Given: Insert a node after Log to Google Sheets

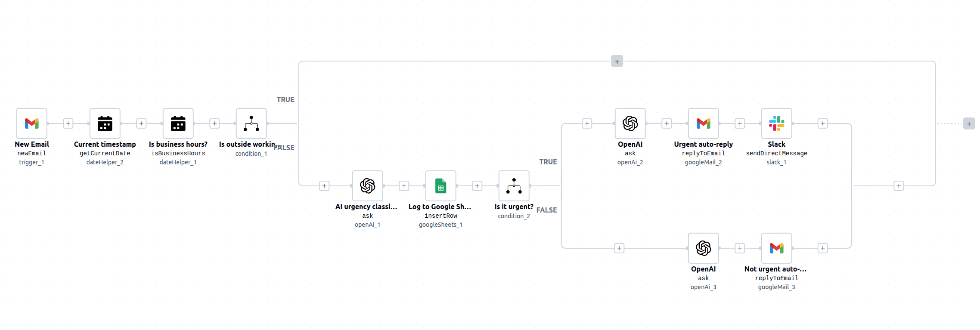Looking at the screenshot, I should 477,186.
